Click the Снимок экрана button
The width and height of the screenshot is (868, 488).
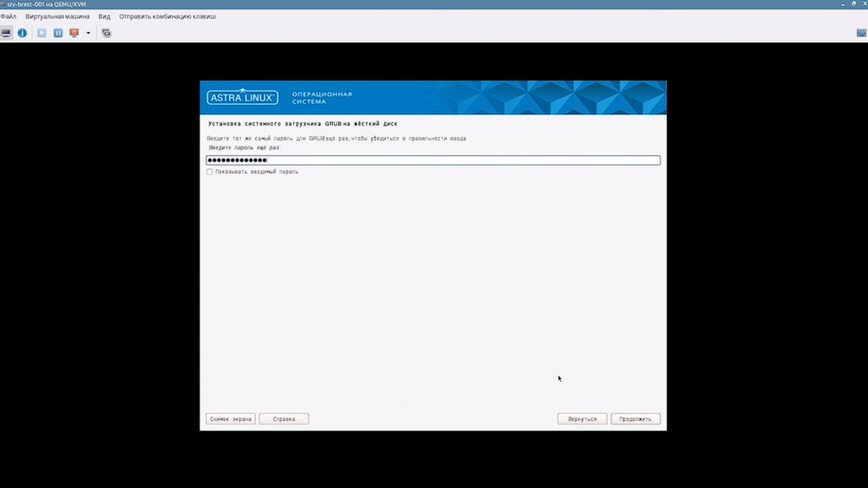[231, 419]
